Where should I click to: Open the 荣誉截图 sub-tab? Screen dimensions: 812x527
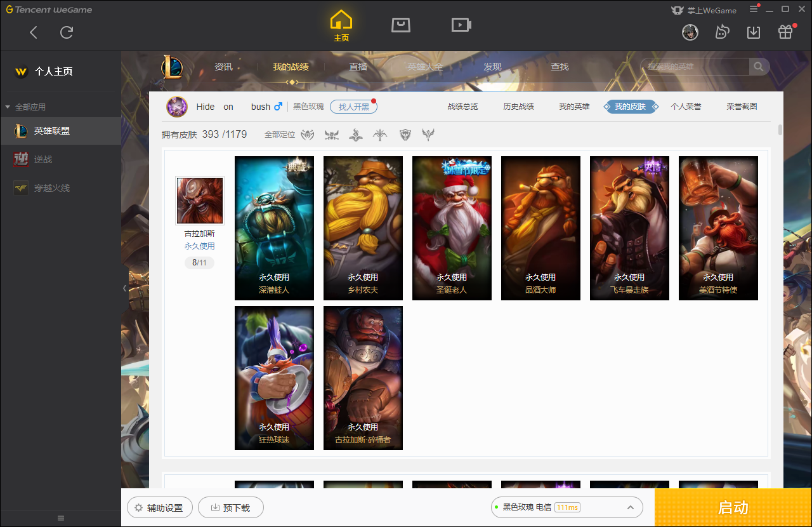point(742,107)
